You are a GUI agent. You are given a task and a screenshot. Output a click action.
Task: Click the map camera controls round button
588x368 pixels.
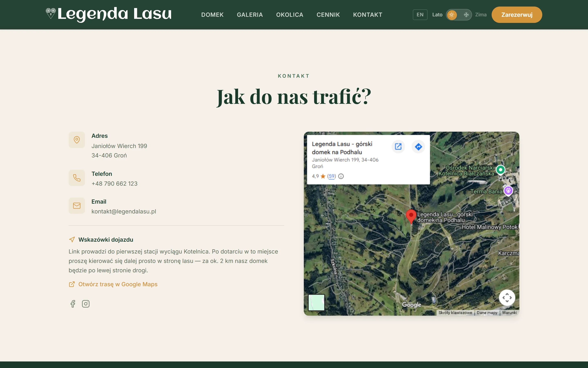click(x=507, y=297)
